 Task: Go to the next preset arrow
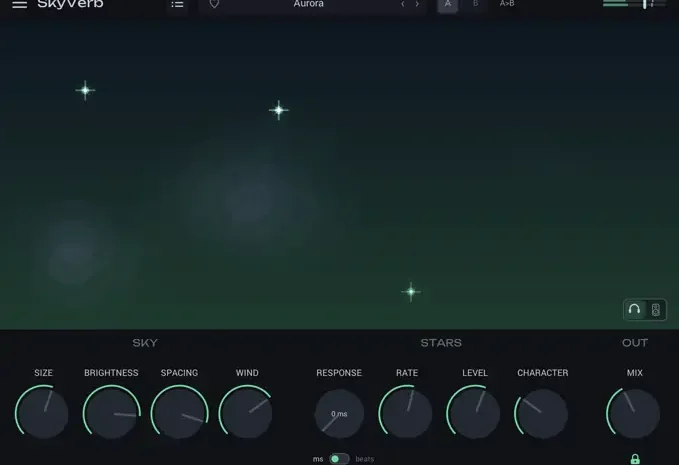pyautogui.click(x=417, y=4)
